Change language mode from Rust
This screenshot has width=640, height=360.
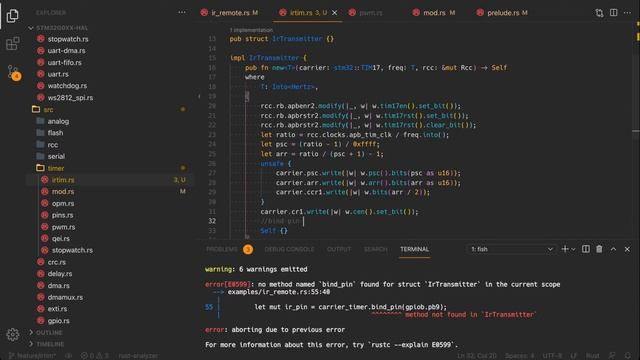593,356
